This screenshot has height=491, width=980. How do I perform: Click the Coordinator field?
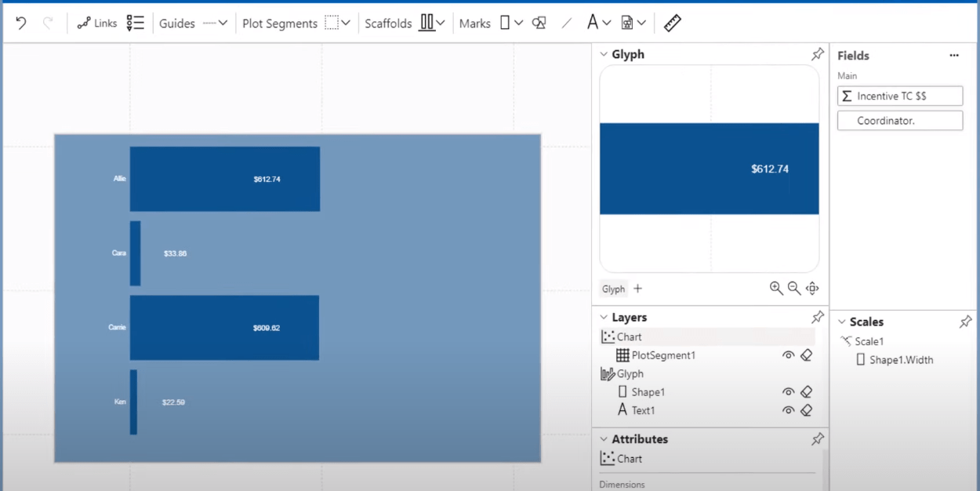(899, 121)
